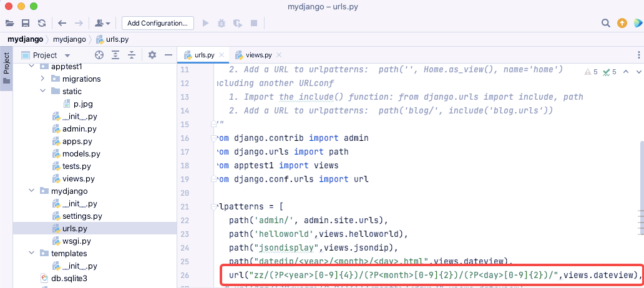
Task: Click the Open folder toolbar icon
Action: [x=9, y=24]
